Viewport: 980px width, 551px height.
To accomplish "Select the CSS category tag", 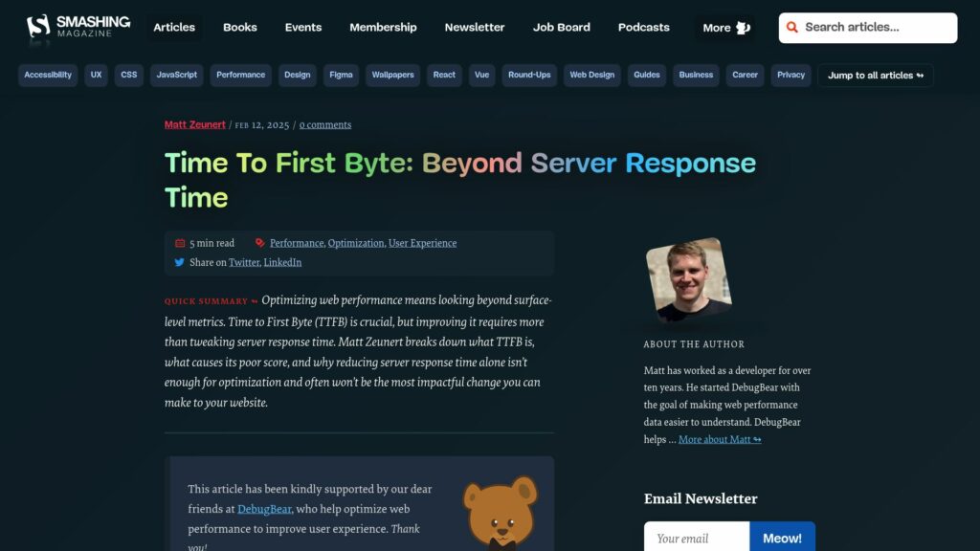I will 129,75.
